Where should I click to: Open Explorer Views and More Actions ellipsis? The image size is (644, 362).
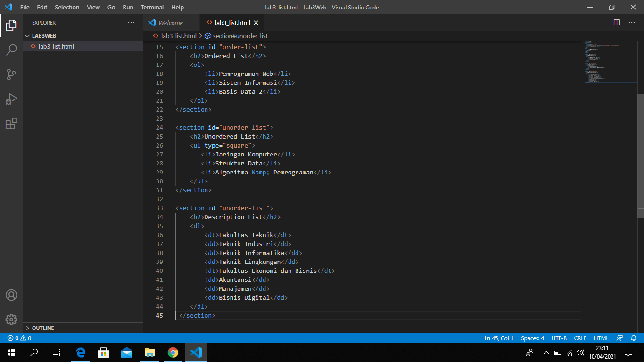(131, 23)
